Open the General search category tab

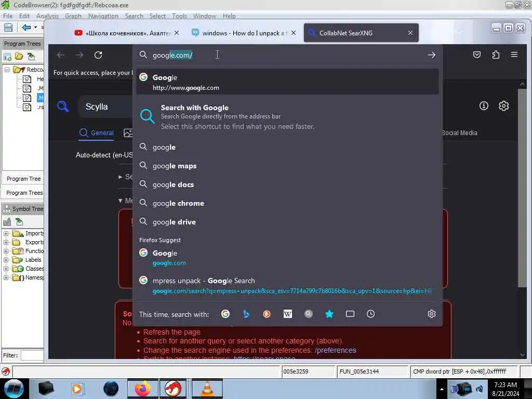point(97,133)
